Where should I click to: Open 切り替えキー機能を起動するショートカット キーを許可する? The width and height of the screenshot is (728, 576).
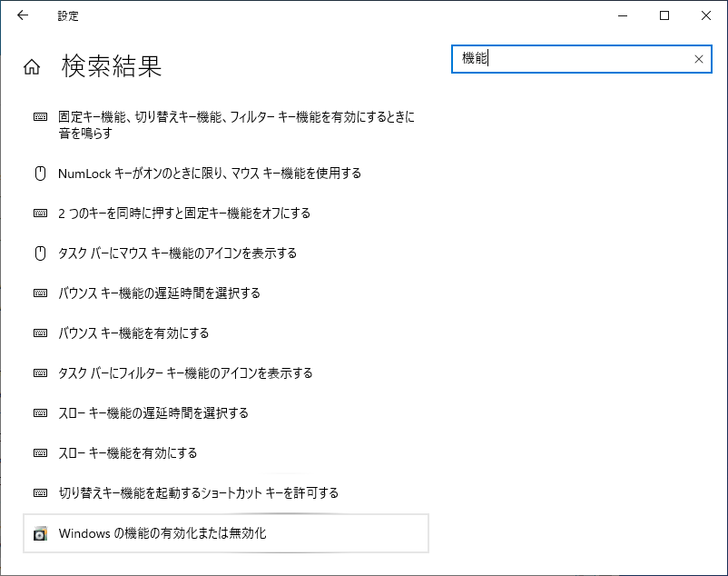pos(198,492)
